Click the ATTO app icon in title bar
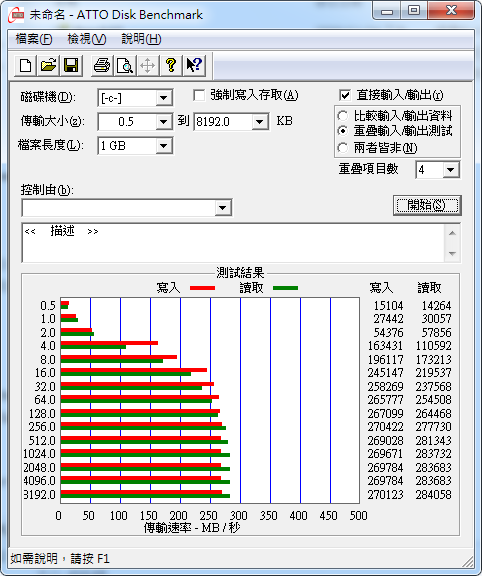The width and height of the screenshot is (482, 576). (x=17, y=15)
